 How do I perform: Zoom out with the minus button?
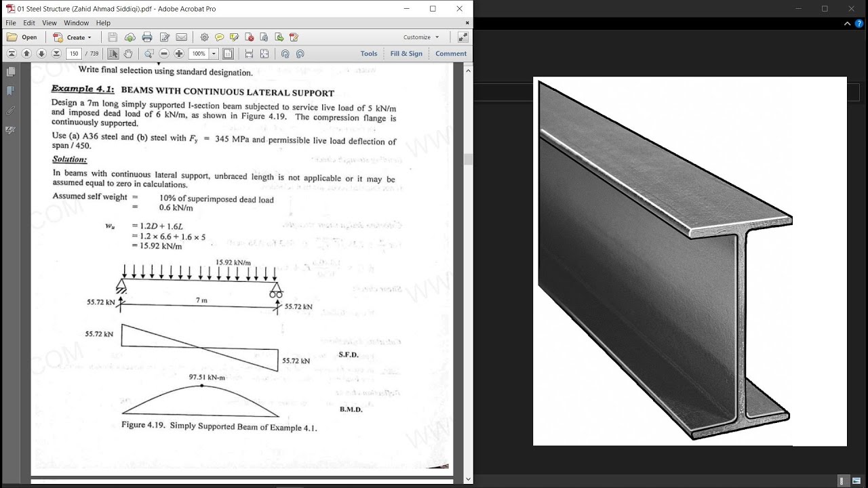click(x=164, y=54)
